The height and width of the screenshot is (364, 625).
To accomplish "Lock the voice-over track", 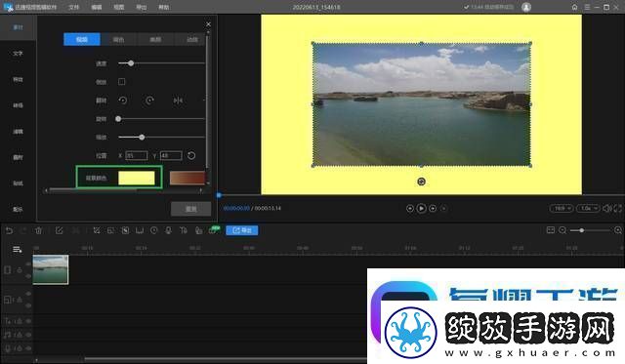I will click(x=20, y=348).
